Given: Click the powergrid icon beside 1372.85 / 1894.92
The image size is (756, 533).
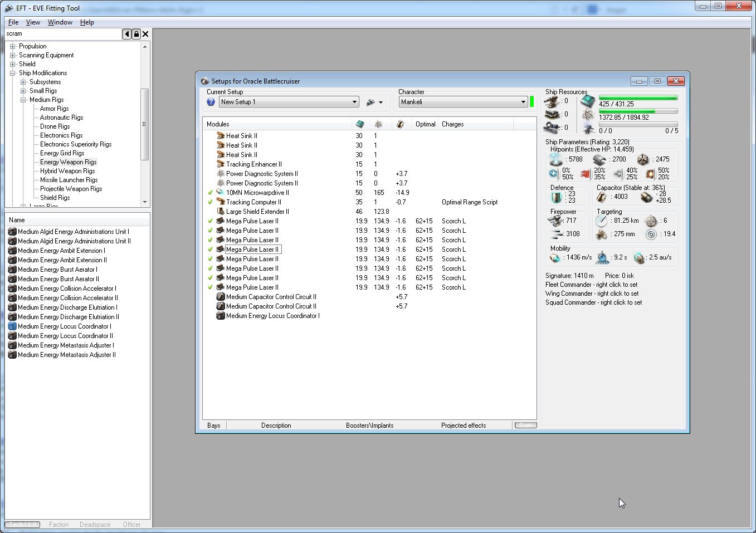Looking at the screenshot, I should click(x=588, y=115).
